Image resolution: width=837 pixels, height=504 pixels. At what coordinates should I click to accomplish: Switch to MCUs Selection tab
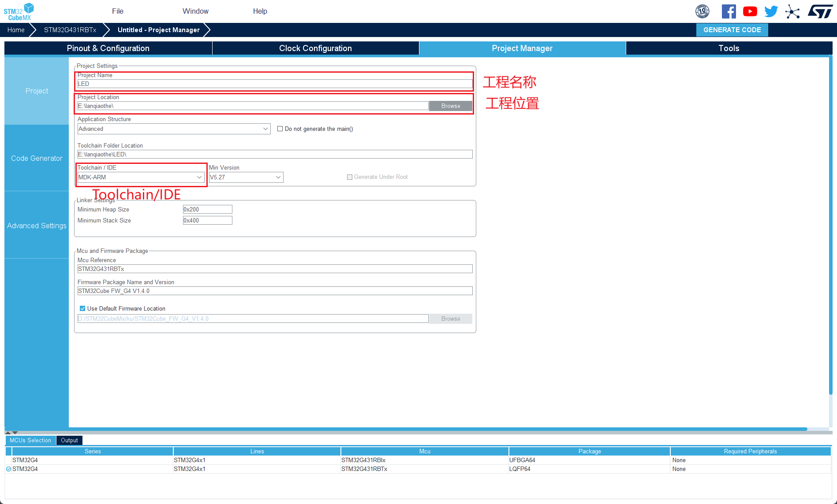(30, 441)
